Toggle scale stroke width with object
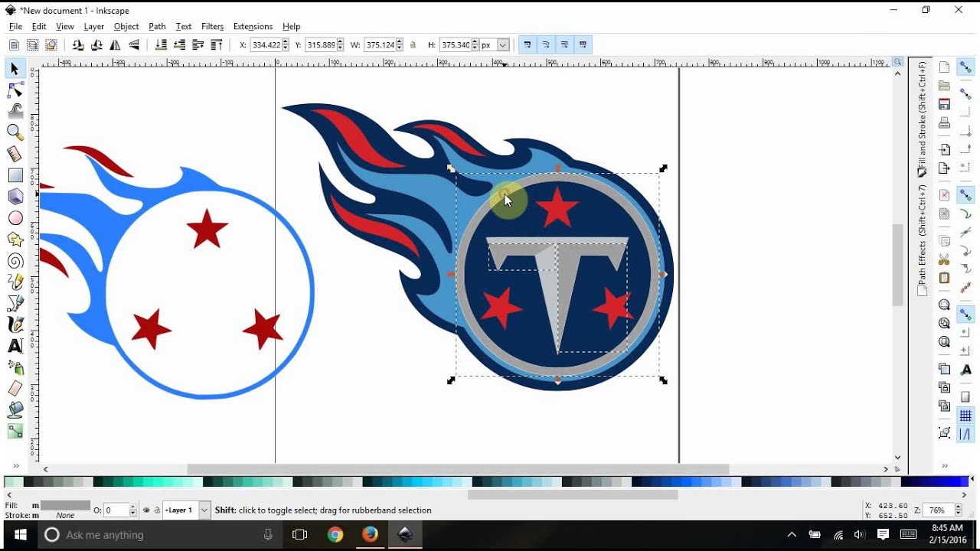 [x=527, y=45]
